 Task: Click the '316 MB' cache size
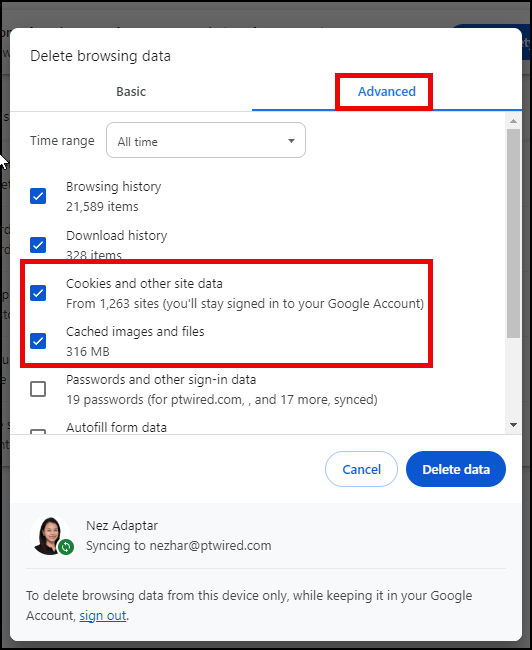[x=88, y=352]
